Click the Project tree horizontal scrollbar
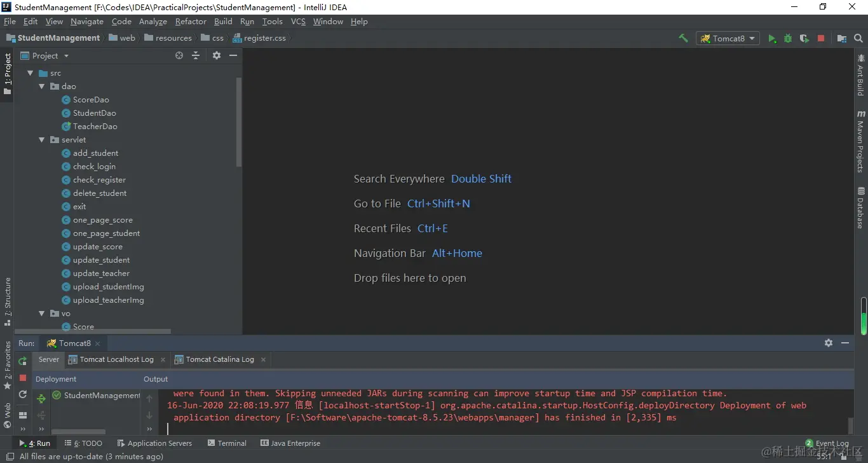The width and height of the screenshot is (868, 463). (x=93, y=331)
